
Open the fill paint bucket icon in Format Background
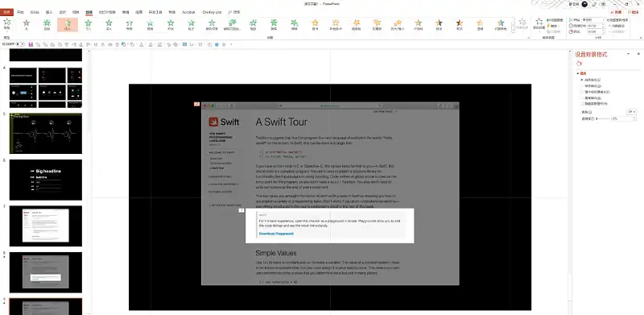[x=579, y=64]
